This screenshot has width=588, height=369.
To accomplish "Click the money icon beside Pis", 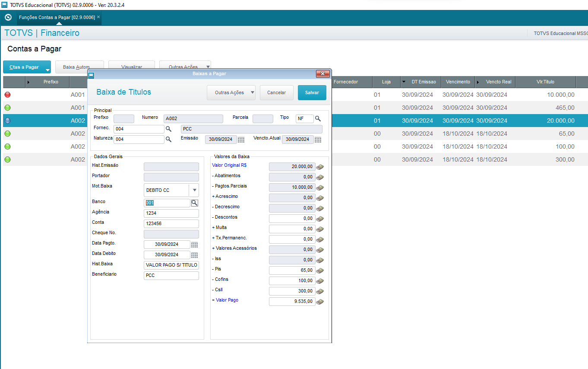I will point(320,270).
